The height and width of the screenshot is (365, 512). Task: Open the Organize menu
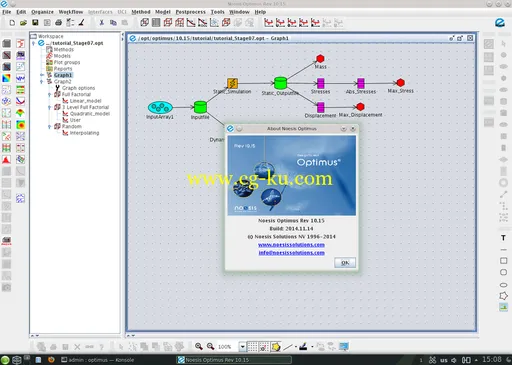pos(42,12)
